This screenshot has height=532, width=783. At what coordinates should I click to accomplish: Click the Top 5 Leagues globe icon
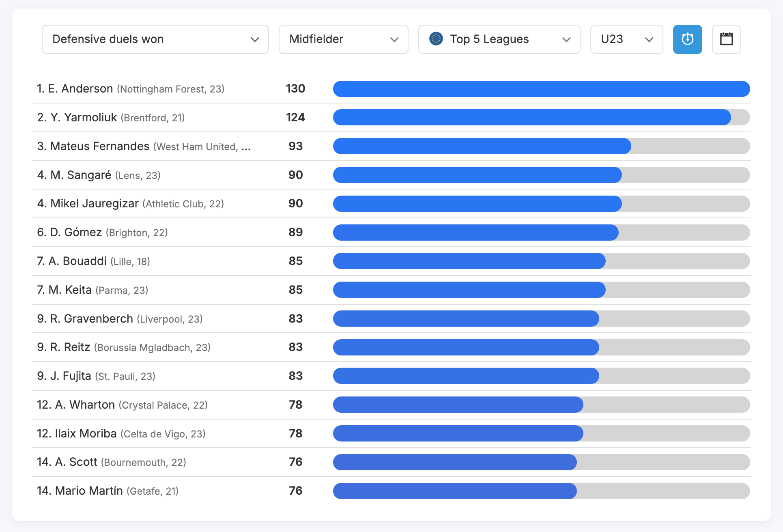click(436, 39)
